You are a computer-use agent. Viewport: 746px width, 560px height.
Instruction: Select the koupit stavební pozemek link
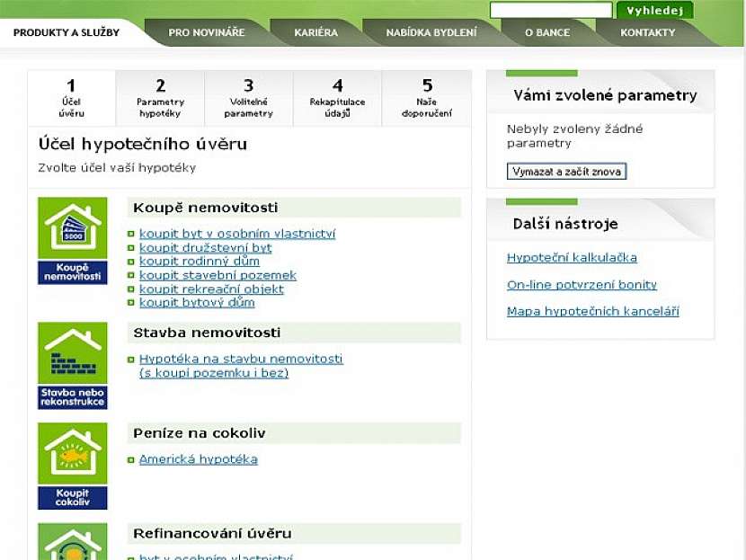coord(218,275)
